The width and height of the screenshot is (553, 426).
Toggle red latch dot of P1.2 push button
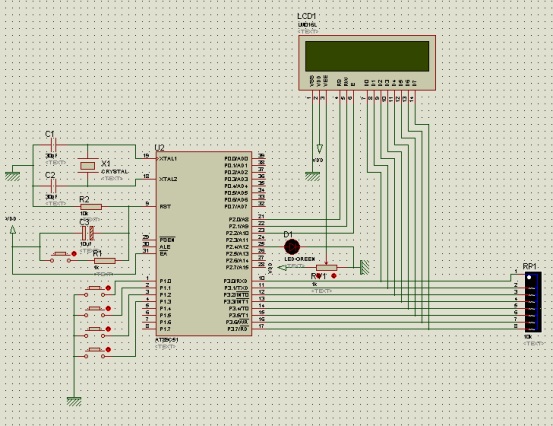tap(108, 329)
